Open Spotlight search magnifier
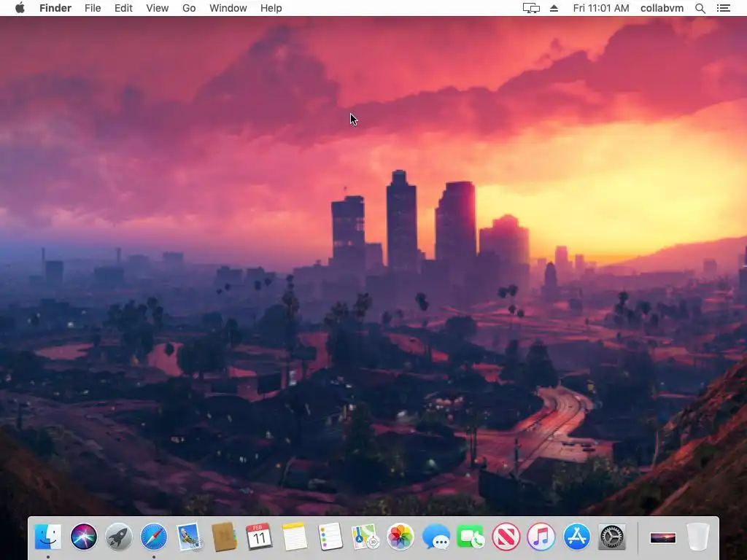747x560 pixels. 700,8
